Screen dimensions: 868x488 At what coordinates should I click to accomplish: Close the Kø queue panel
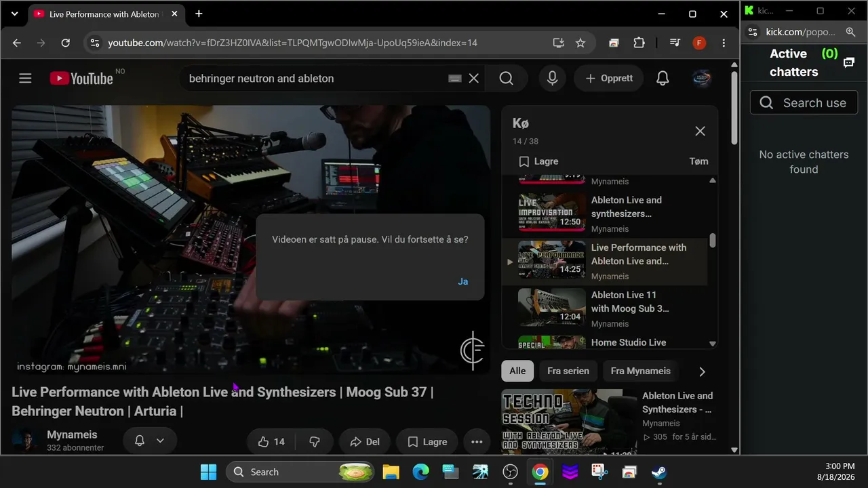pos(700,131)
